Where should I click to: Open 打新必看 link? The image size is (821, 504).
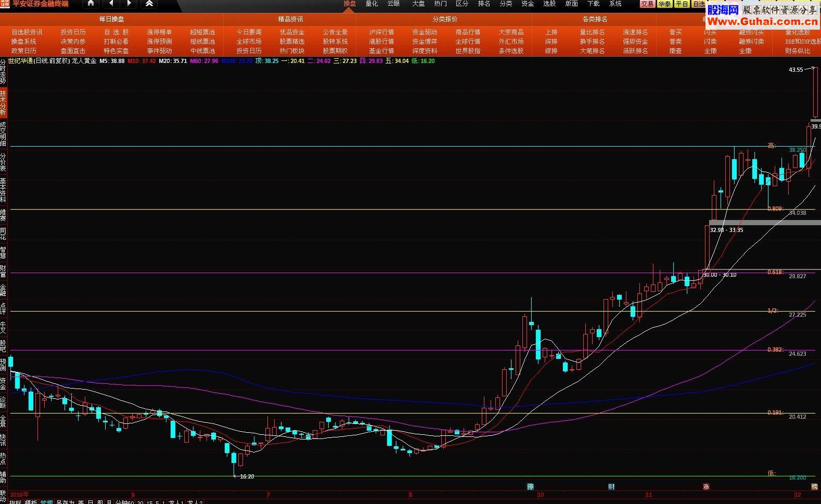pos(116,42)
